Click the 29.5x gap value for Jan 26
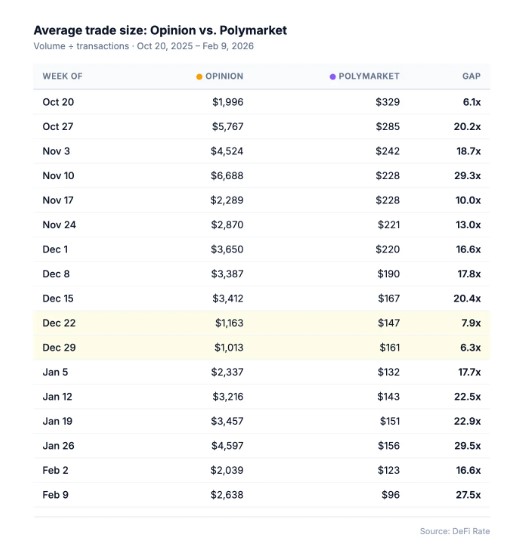515x549 pixels. [x=467, y=446]
